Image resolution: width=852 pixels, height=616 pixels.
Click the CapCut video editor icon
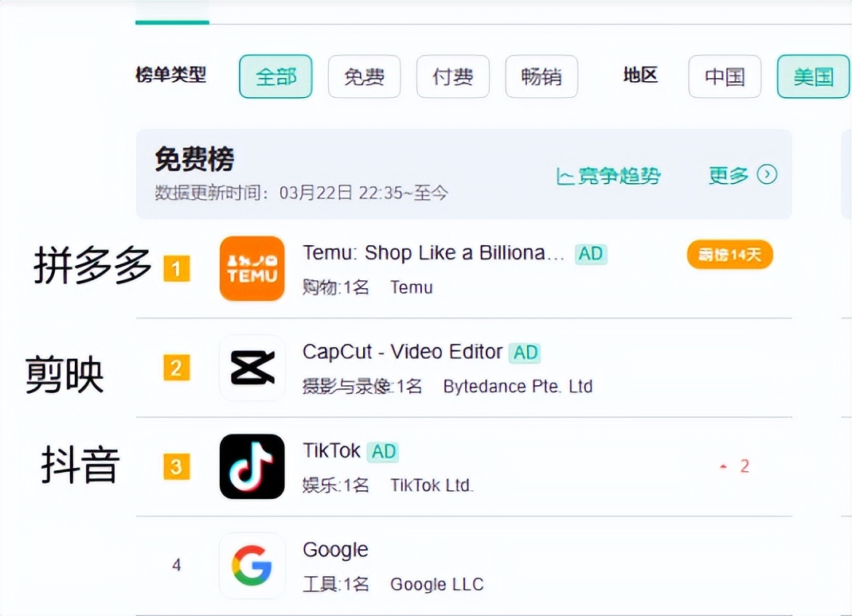(252, 368)
